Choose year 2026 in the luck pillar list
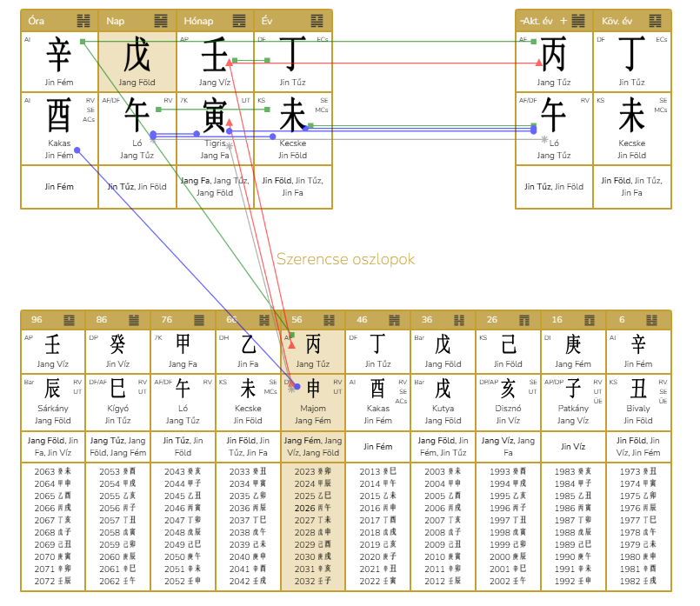700x606 pixels. 313,508
